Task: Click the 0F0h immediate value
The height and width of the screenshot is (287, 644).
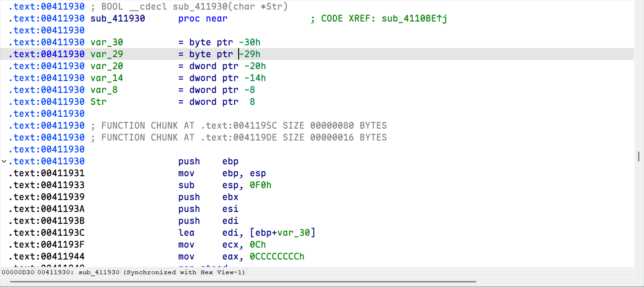Action: point(261,185)
